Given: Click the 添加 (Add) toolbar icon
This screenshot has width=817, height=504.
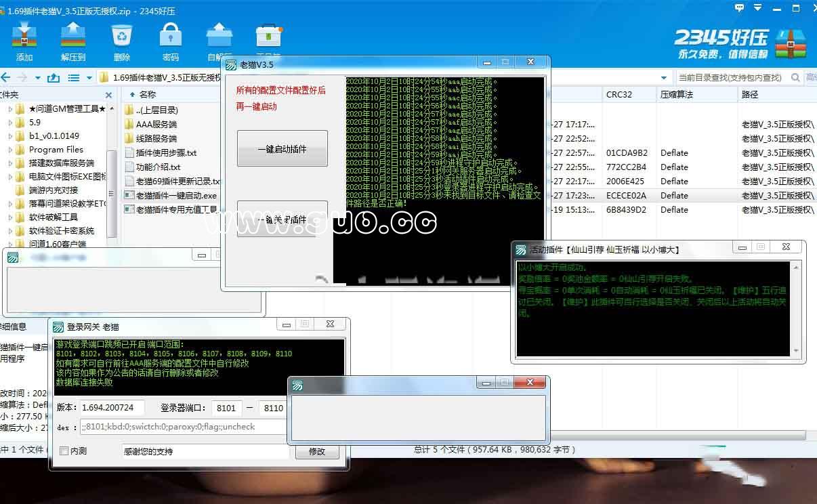Looking at the screenshot, I should pos(24,35).
